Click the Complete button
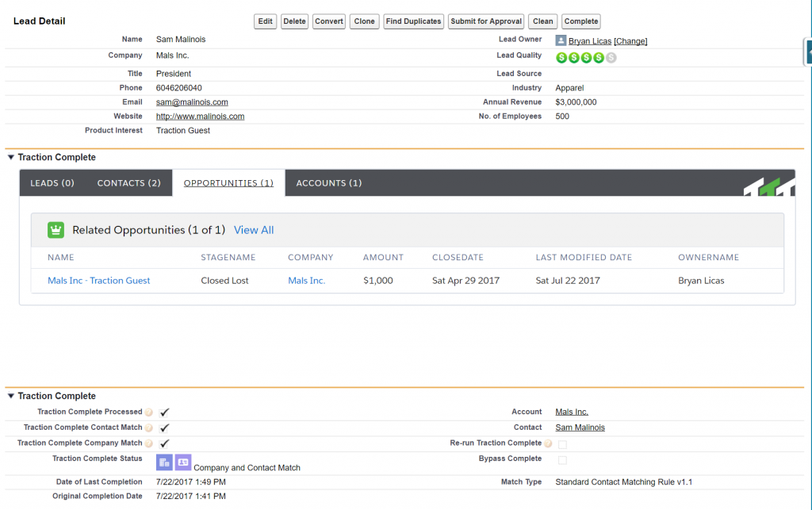812x510 pixels. point(581,21)
